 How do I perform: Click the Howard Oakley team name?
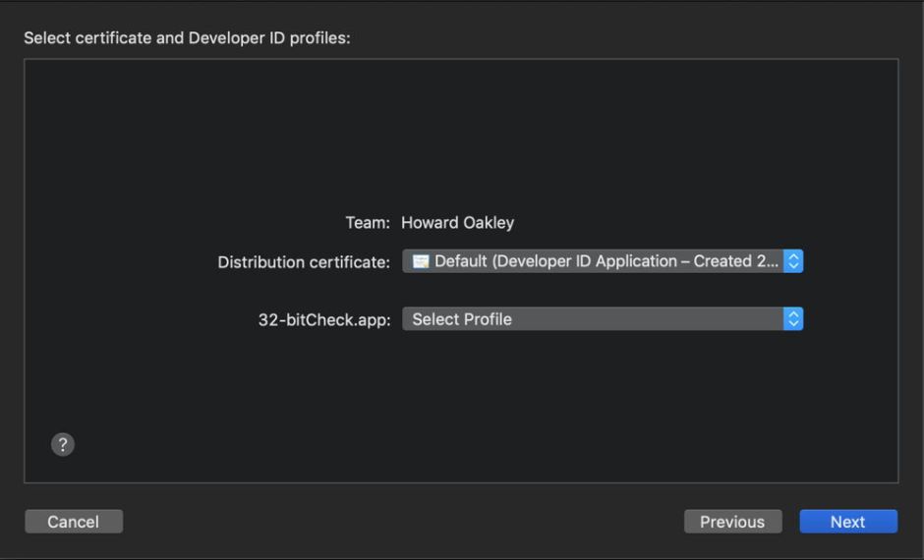pos(457,223)
